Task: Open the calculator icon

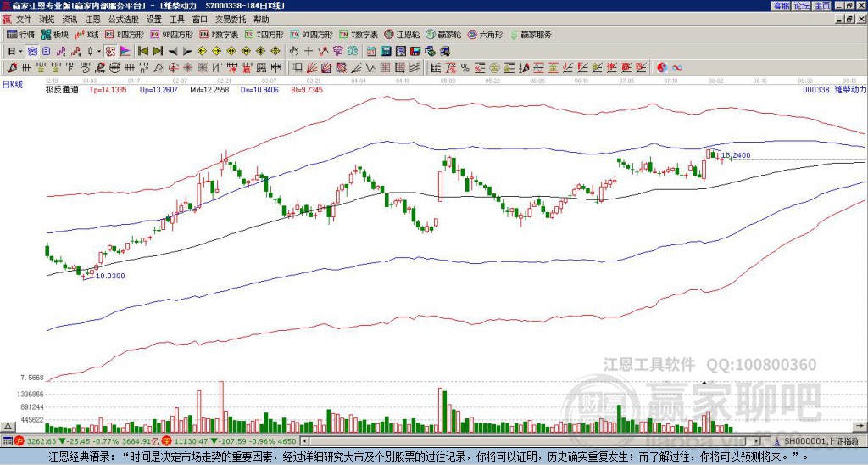Action: point(386,52)
